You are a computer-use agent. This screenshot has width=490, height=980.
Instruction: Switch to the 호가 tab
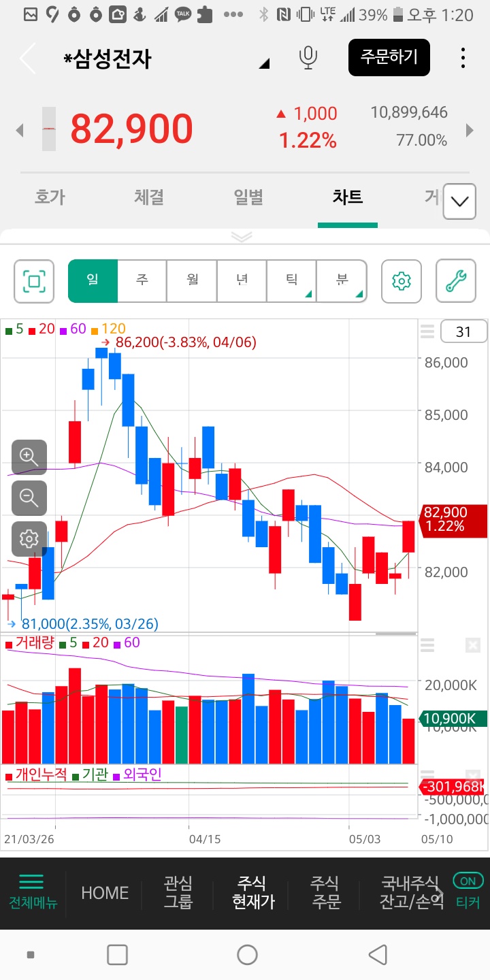coord(50,197)
